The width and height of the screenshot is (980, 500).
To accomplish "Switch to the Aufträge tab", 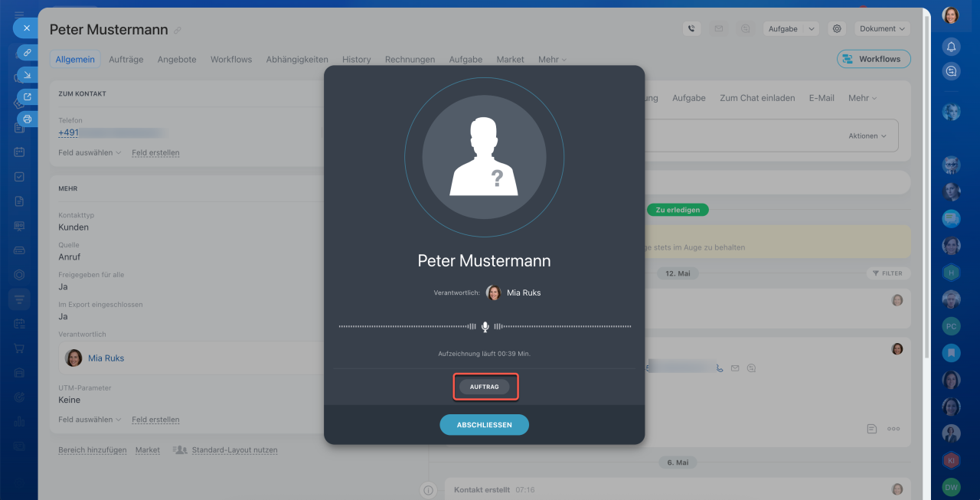I will tap(126, 59).
